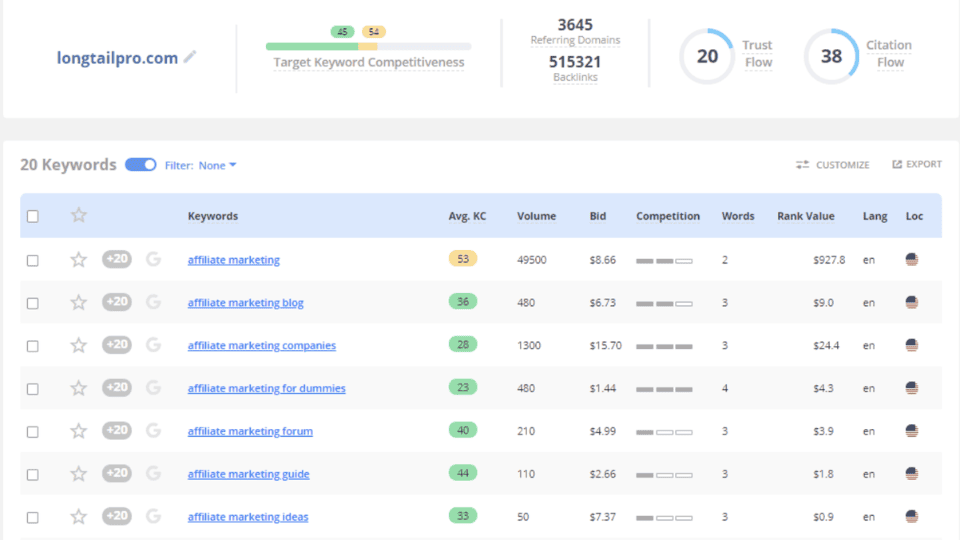The height and width of the screenshot is (540, 960).
Task: Open the affiliate marketing guide link
Action: (x=248, y=474)
